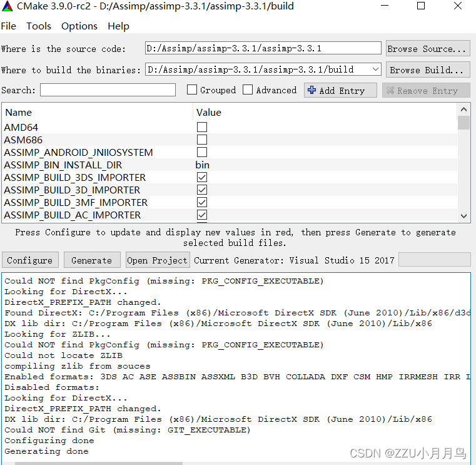Open the Options menu

tap(79, 26)
